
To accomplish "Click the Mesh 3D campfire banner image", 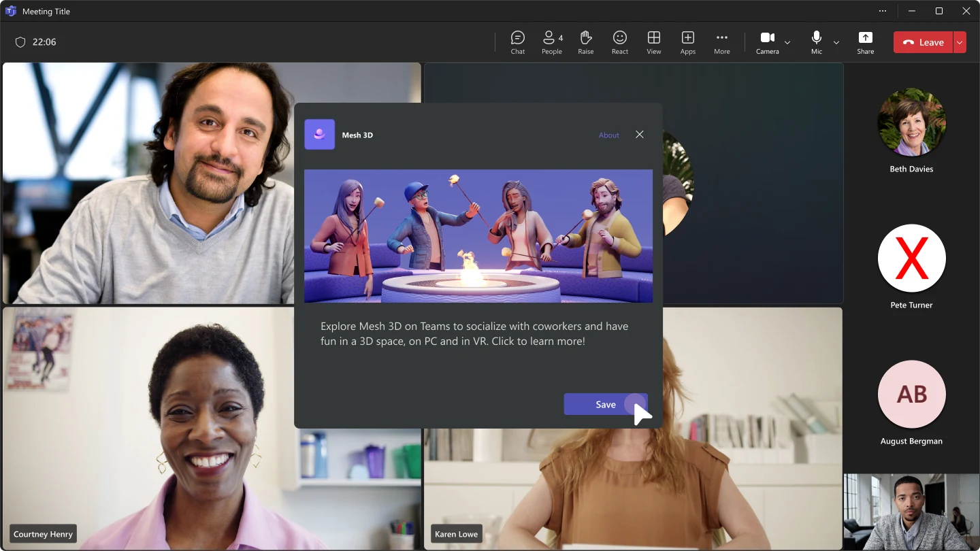I will click(478, 236).
